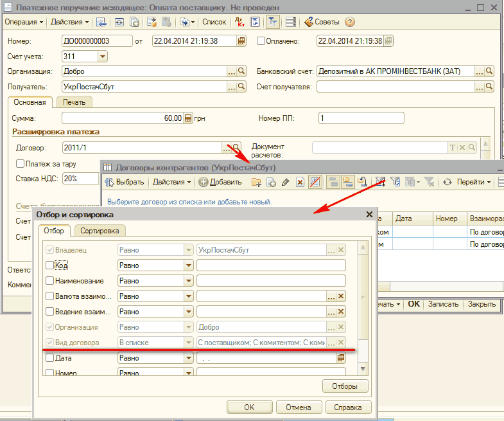Click the pencil edit icon in contracts toolbar
The image size is (504, 421).
pos(285,183)
